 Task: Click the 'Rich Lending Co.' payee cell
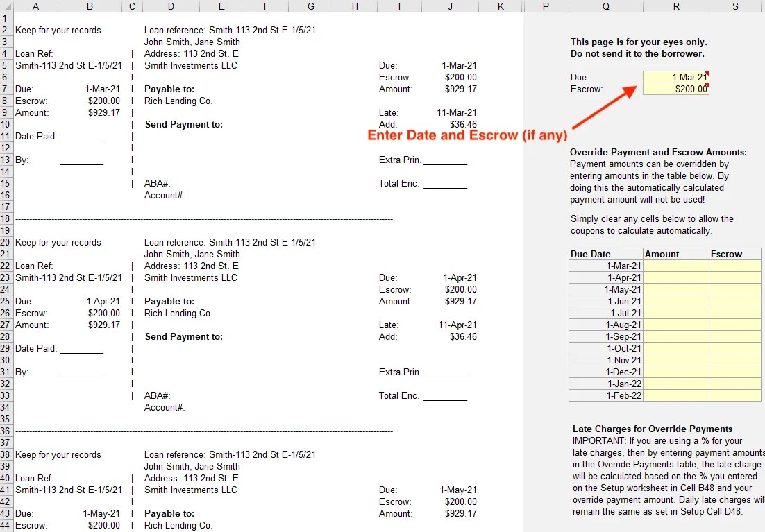pos(178,101)
